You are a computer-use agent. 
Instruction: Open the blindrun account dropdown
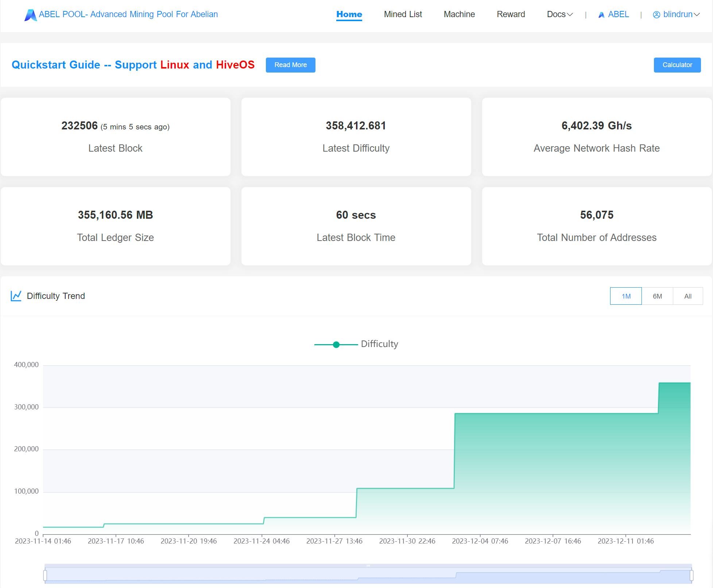[681, 14]
